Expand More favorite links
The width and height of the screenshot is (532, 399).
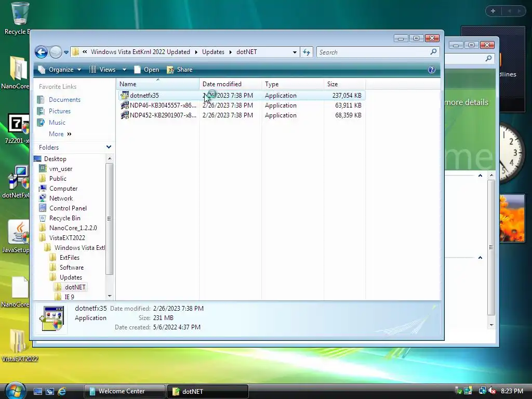coord(60,134)
